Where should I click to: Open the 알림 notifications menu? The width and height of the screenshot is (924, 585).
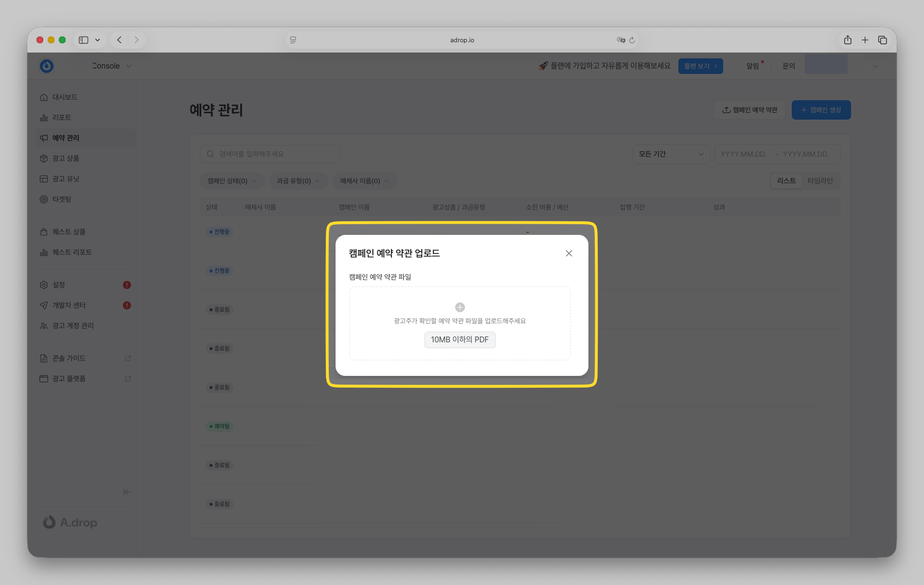[x=752, y=66]
